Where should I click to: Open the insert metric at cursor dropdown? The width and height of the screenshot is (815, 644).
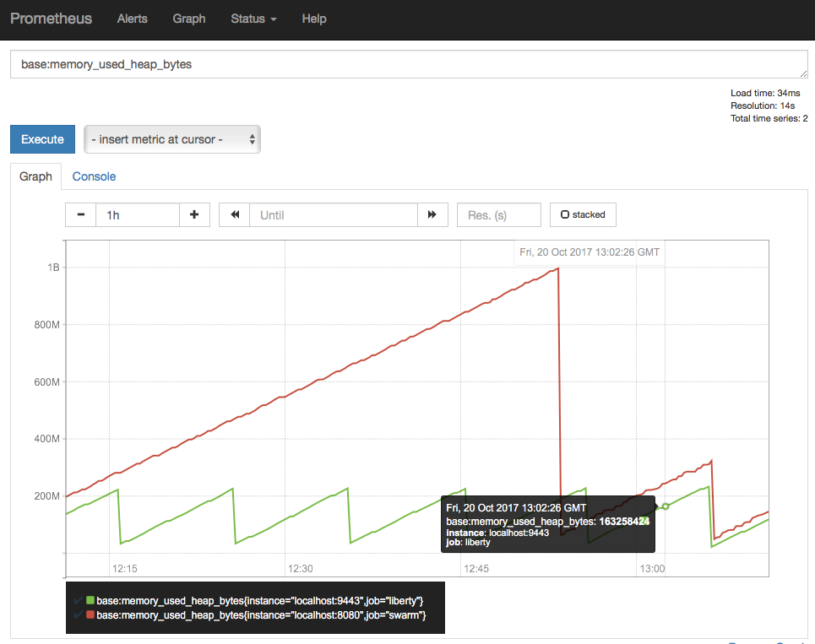(x=172, y=139)
